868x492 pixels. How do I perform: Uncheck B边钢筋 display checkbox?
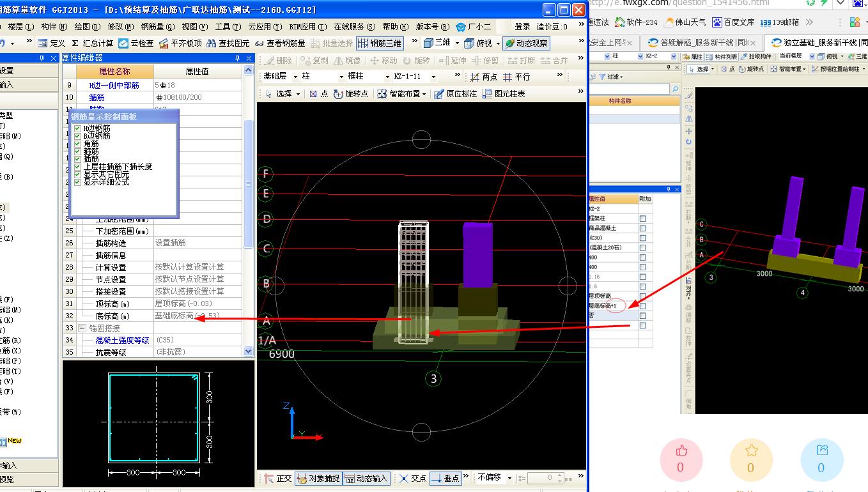click(x=77, y=136)
